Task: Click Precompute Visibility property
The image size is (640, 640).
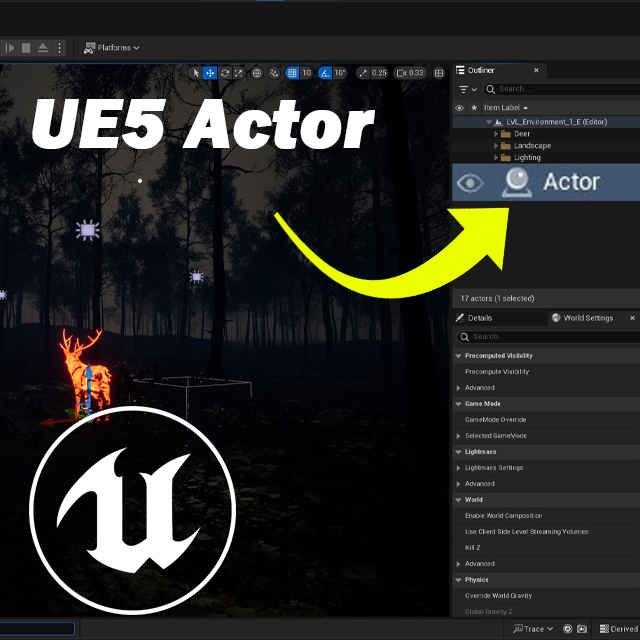Action: [x=497, y=372]
